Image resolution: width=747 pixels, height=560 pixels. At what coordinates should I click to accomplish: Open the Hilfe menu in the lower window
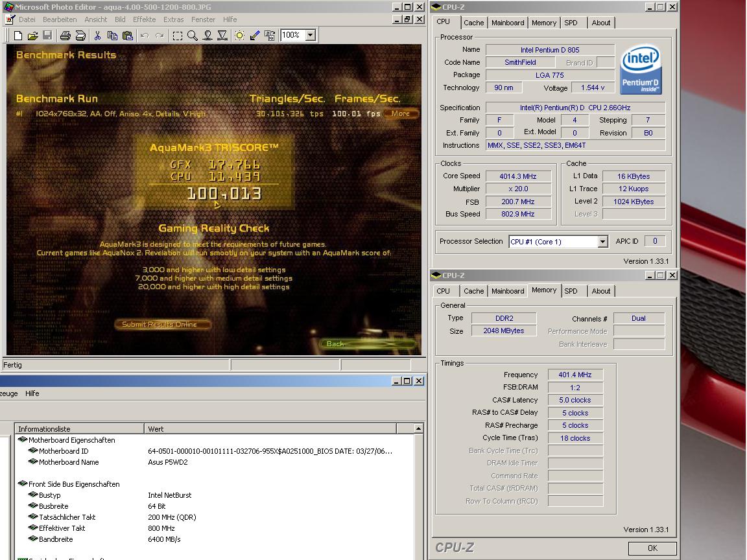(32, 393)
